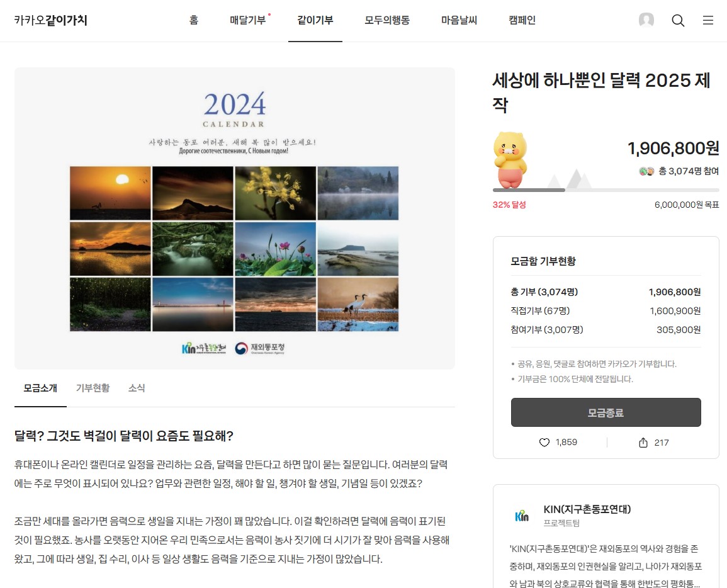Click the user profile avatar icon
This screenshot has height=588, width=727.
(646, 20)
